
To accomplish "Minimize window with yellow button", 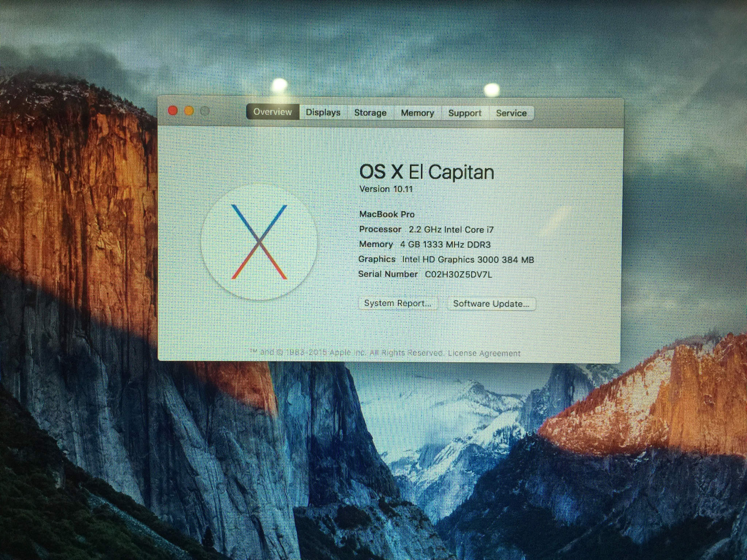I will pos(189,111).
